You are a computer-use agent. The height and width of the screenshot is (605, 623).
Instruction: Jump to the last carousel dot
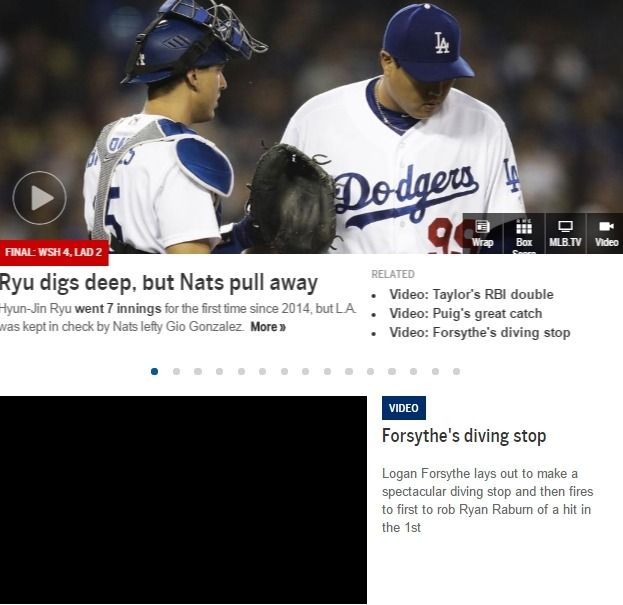457,371
